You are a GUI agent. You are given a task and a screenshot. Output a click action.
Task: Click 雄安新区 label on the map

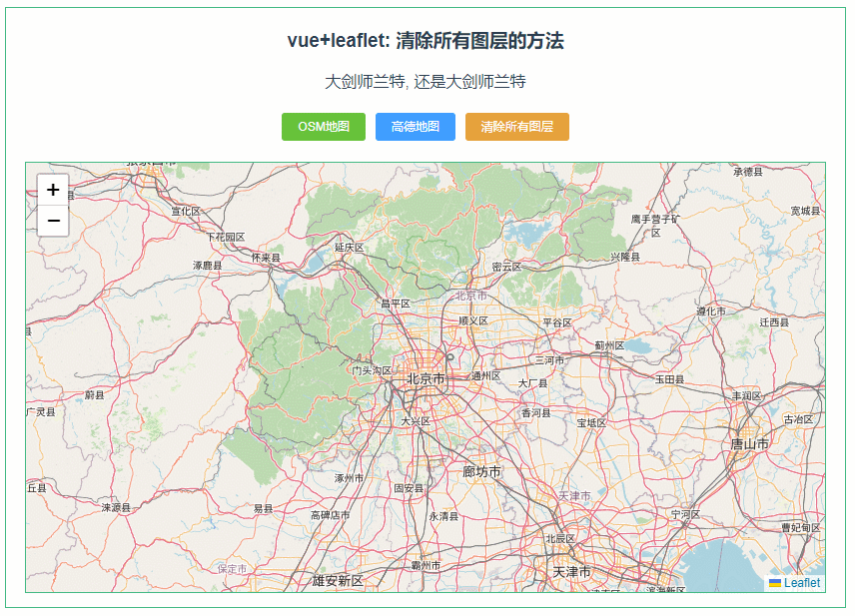click(x=338, y=581)
